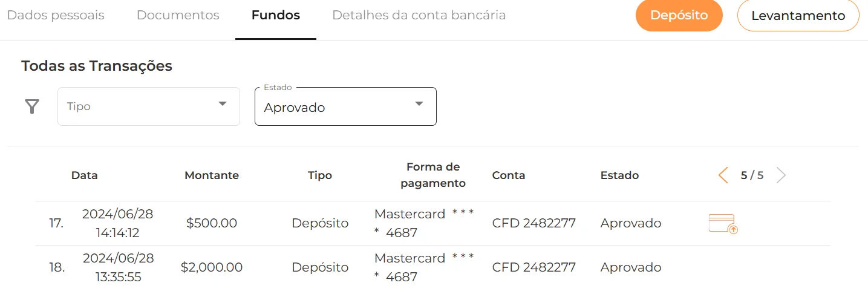Click the 5 / 5 page indicator
The width and height of the screenshot is (868, 300).
pos(752,175)
